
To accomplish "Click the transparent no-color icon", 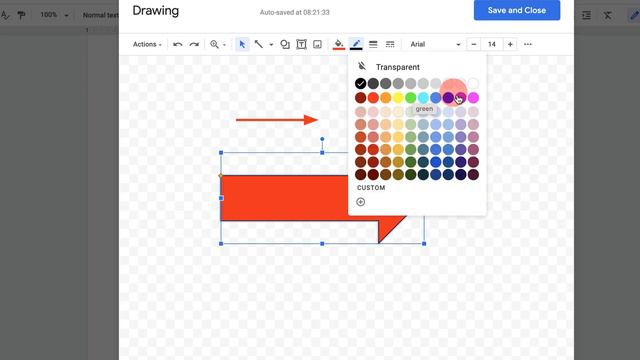I will (x=362, y=66).
